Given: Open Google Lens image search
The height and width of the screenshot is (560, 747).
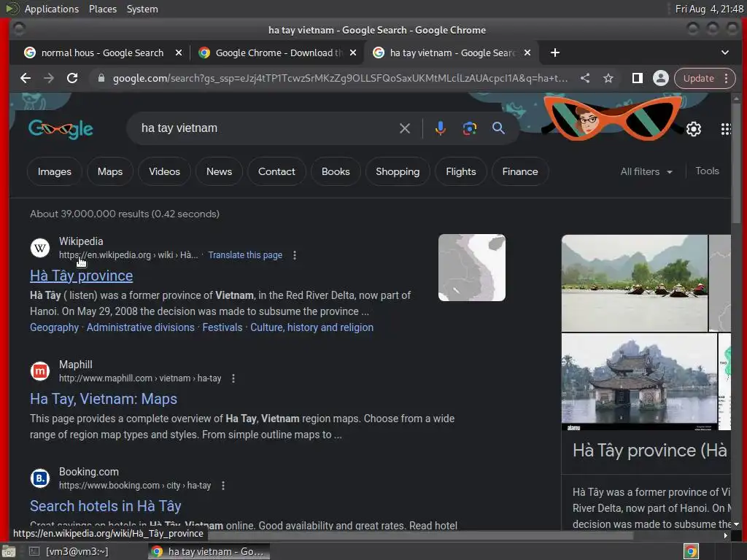Looking at the screenshot, I should click(469, 128).
